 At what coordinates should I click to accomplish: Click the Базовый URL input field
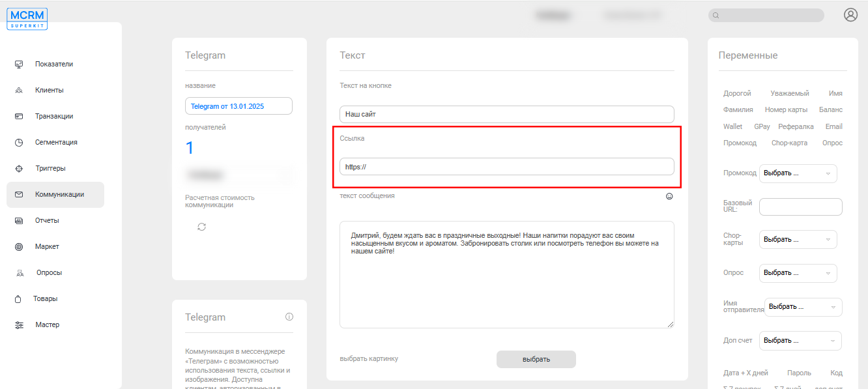point(800,207)
